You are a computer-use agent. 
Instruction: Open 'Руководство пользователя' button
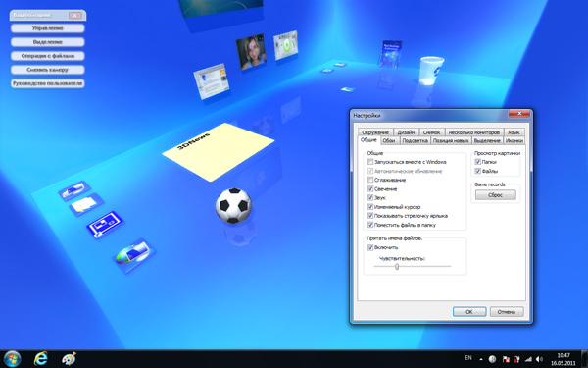48,83
